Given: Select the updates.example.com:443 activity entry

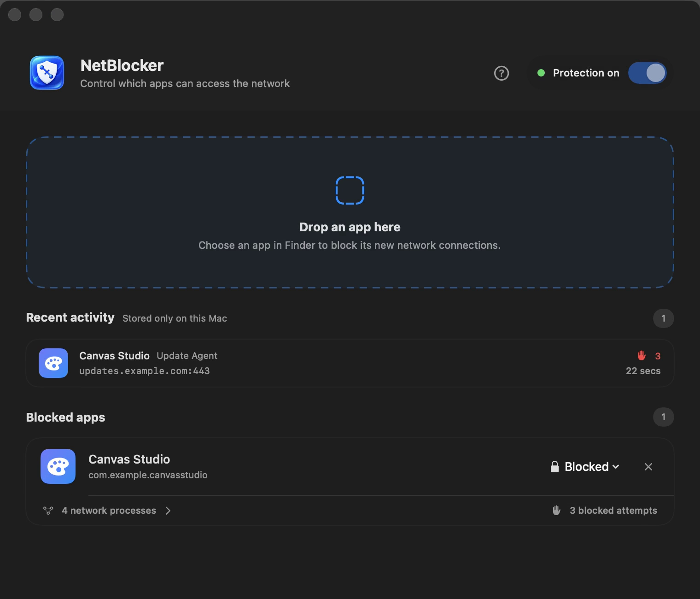Looking at the screenshot, I should pyautogui.click(x=350, y=363).
